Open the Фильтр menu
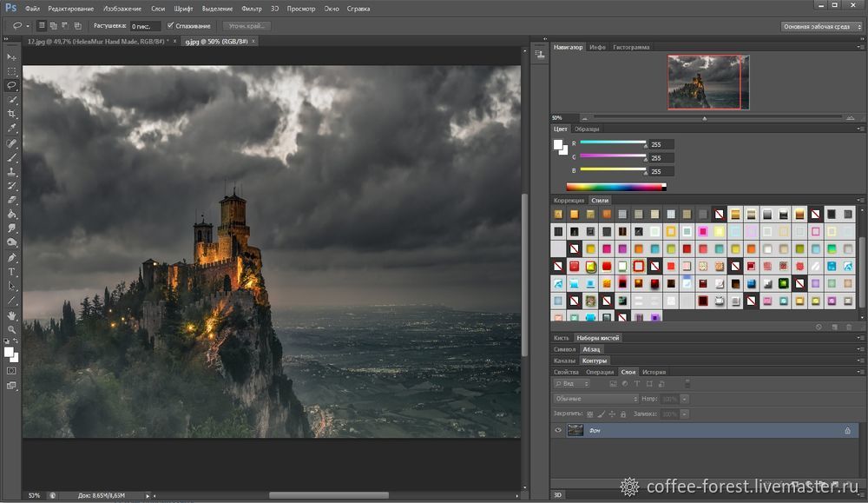Viewport: 868px width, 503px height. (x=253, y=8)
